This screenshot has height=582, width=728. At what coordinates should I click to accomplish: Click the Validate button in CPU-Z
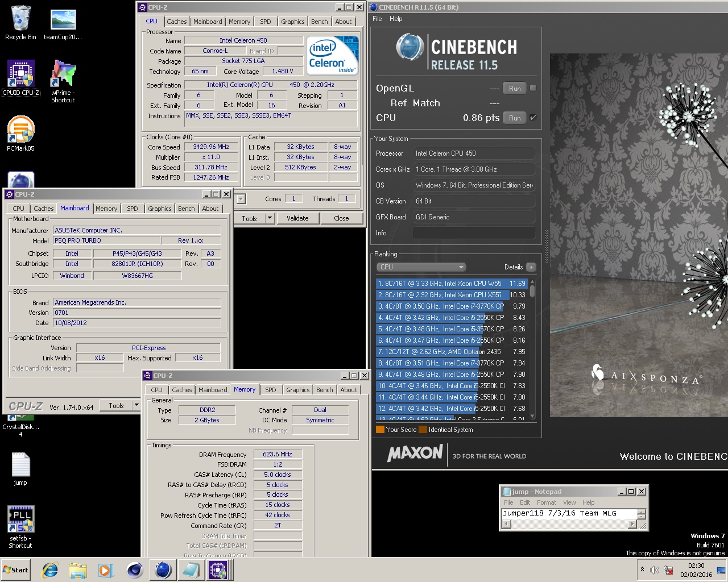click(297, 218)
